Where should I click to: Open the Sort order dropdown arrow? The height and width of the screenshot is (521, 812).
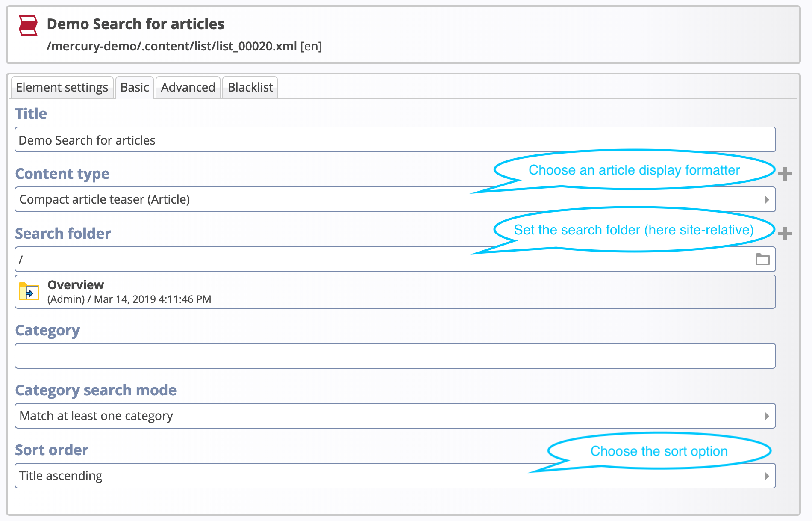coord(767,475)
